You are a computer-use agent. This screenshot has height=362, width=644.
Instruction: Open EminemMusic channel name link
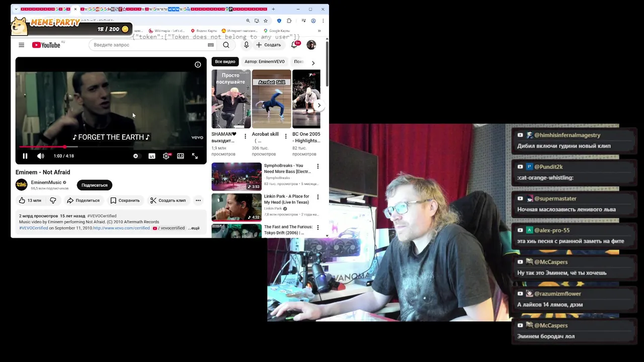pyautogui.click(x=46, y=183)
